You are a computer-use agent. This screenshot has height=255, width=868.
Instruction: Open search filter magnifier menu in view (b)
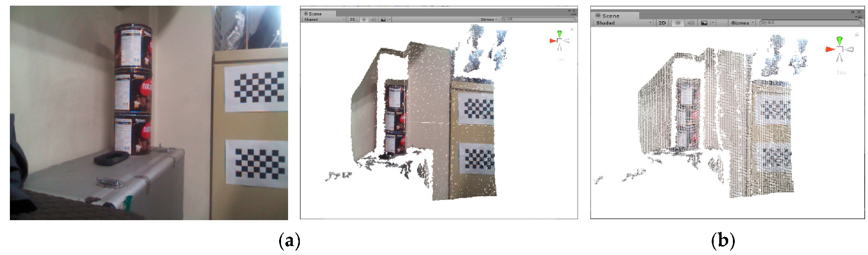coord(764,23)
